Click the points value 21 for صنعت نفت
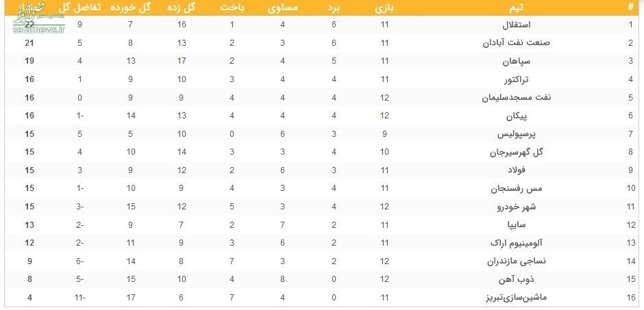644x310 pixels. (x=29, y=43)
